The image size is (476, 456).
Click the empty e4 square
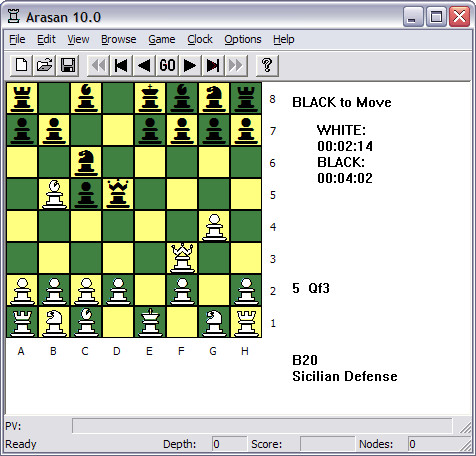pyautogui.click(x=150, y=226)
